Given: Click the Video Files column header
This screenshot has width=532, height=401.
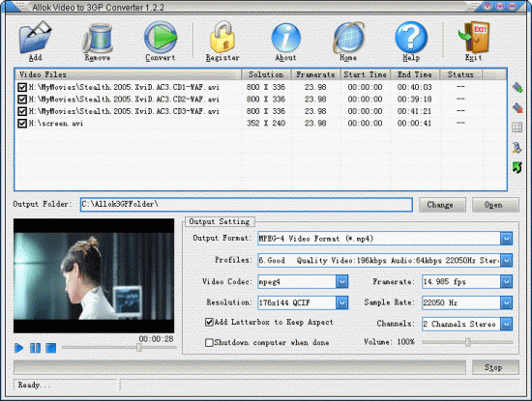Looking at the screenshot, I should pos(129,74).
